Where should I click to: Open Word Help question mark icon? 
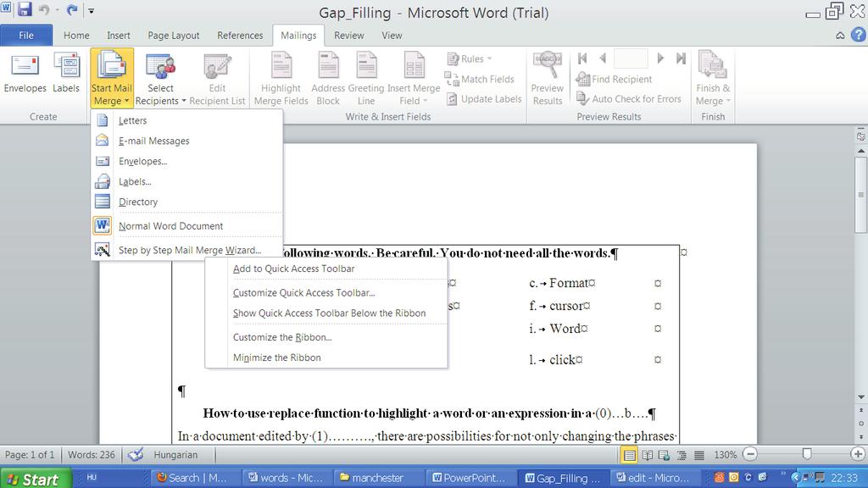tap(858, 35)
